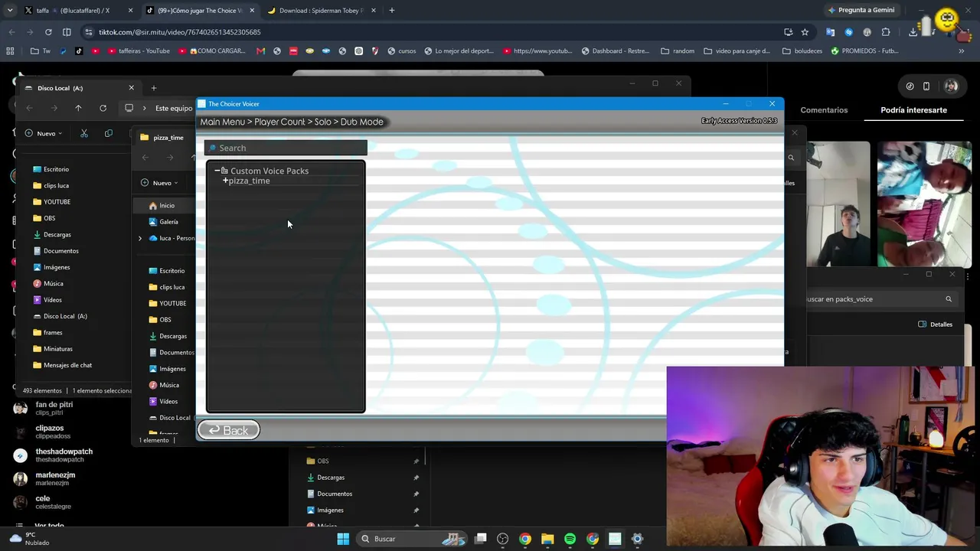Screen dimensions: 980x551
Task: Show more bookmarks with the chevron
Action: click(x=962, y=51)
